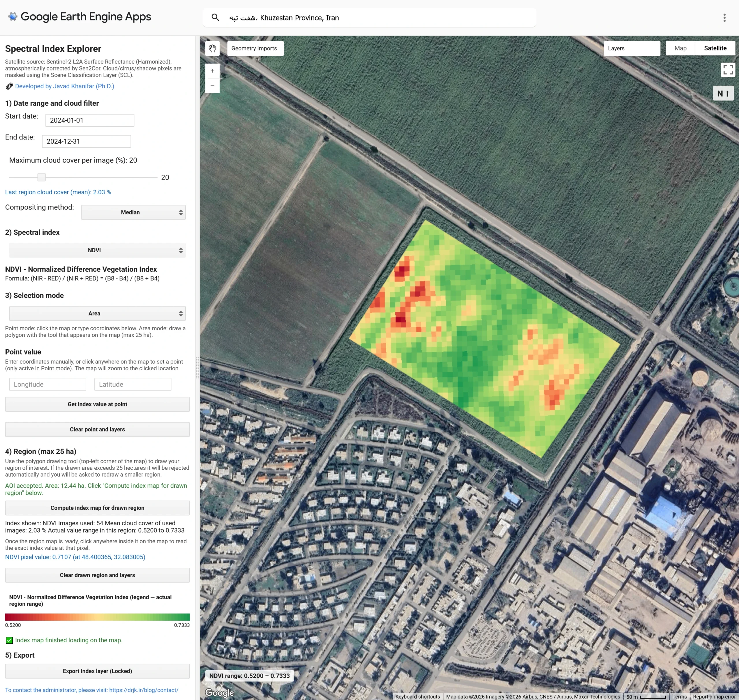Screen dimensions: 739x700
Task: Click the Latitude input field
Action: (x=133, y=384)
